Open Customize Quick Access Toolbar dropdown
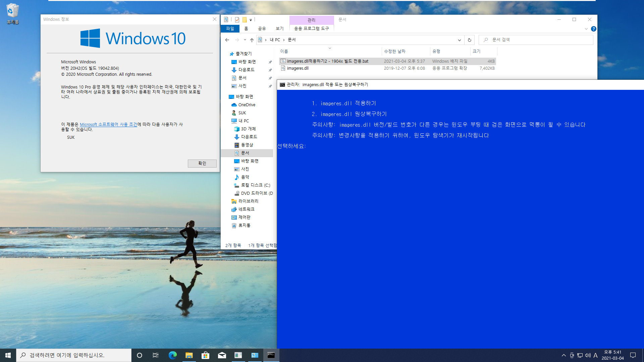The width and height of the screenshot is (644, 362). [x=251, y=20]
